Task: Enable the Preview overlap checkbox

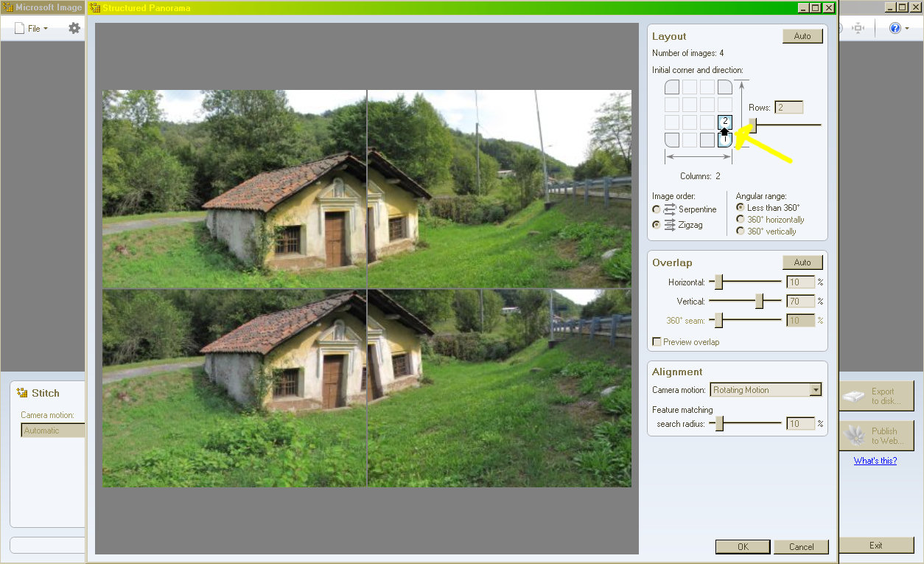Action: [657, 342]
